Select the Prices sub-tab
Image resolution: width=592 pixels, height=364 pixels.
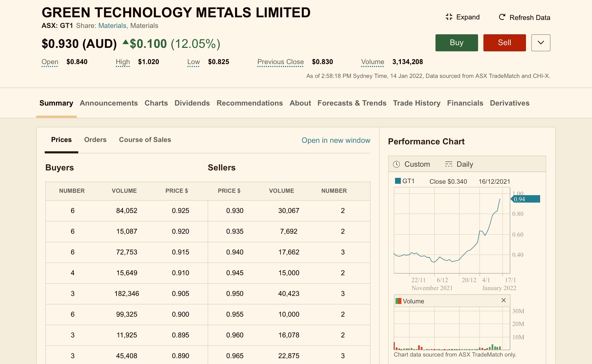[61, 140]
